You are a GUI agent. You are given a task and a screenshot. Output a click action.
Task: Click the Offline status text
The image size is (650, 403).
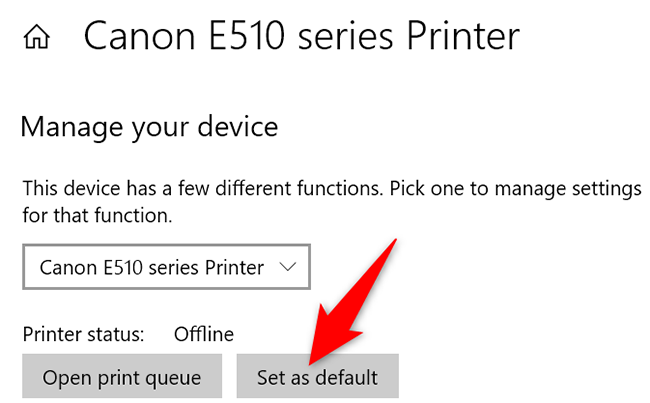pyautogui.click(x=204, y=333)
